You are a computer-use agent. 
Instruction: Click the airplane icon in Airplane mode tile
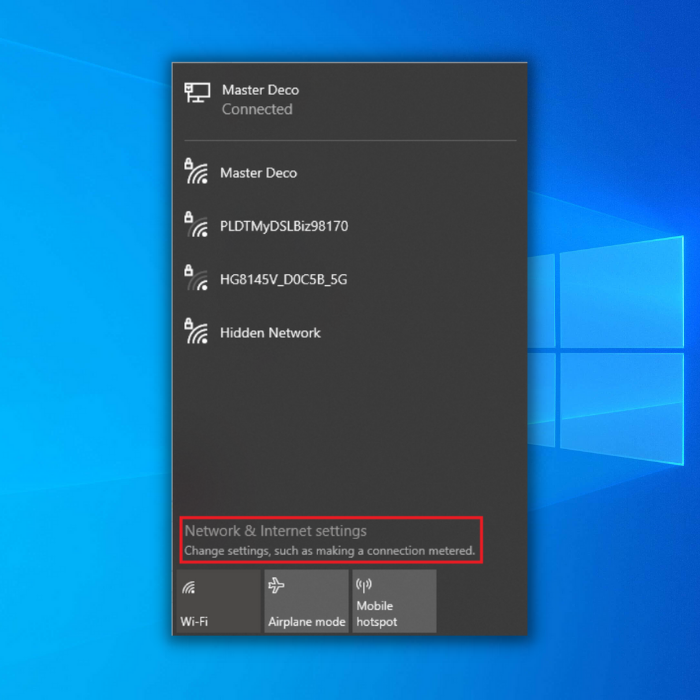coord(276,585)
